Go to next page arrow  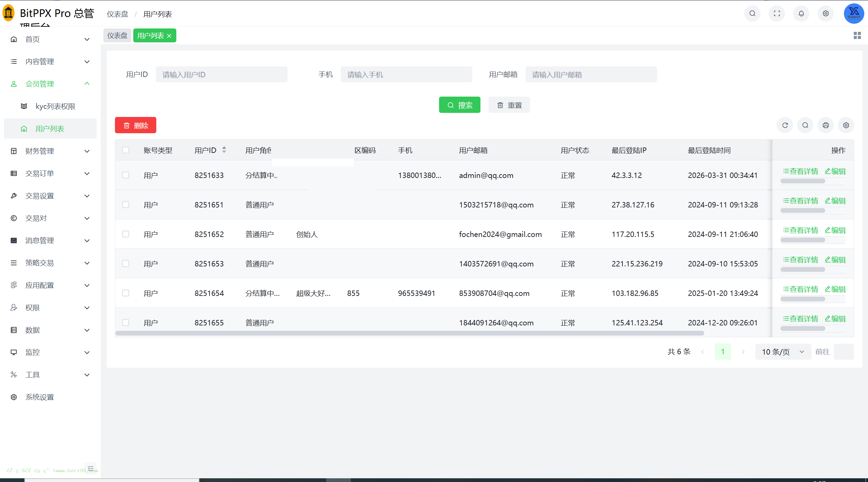click(x=743, y=352)
